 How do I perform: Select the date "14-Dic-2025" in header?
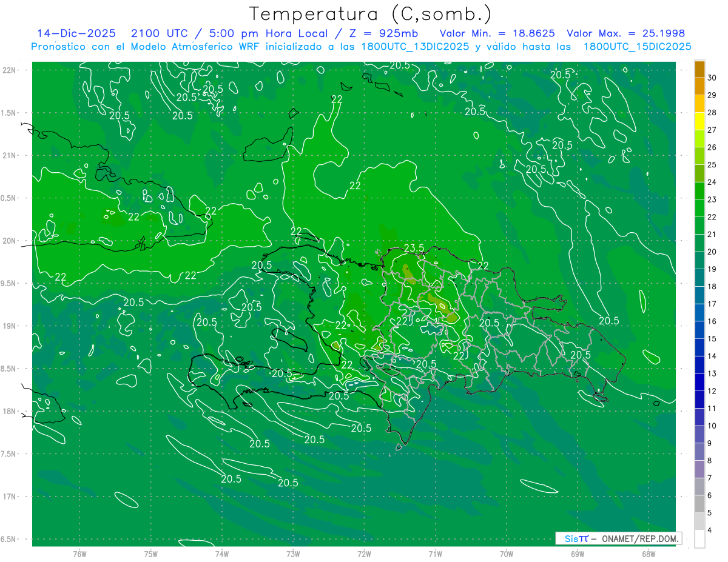click(76, 33)
